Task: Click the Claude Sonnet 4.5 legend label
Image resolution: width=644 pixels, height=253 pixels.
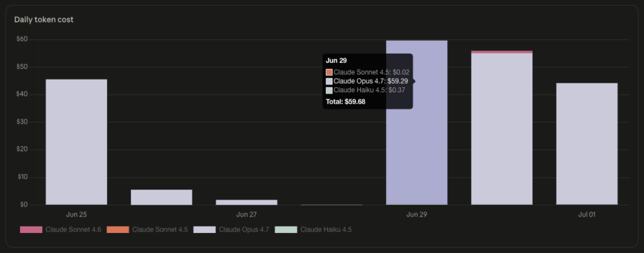Action: [160, 230]
